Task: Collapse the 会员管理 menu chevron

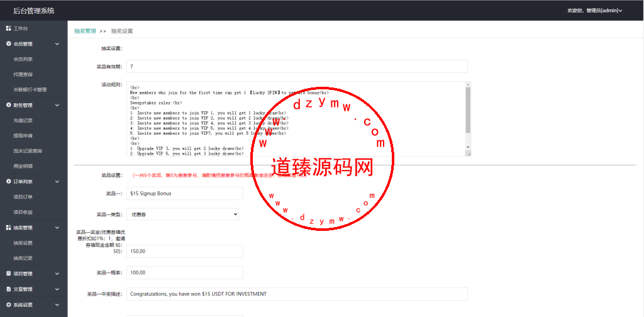Action: click(57, 44)
